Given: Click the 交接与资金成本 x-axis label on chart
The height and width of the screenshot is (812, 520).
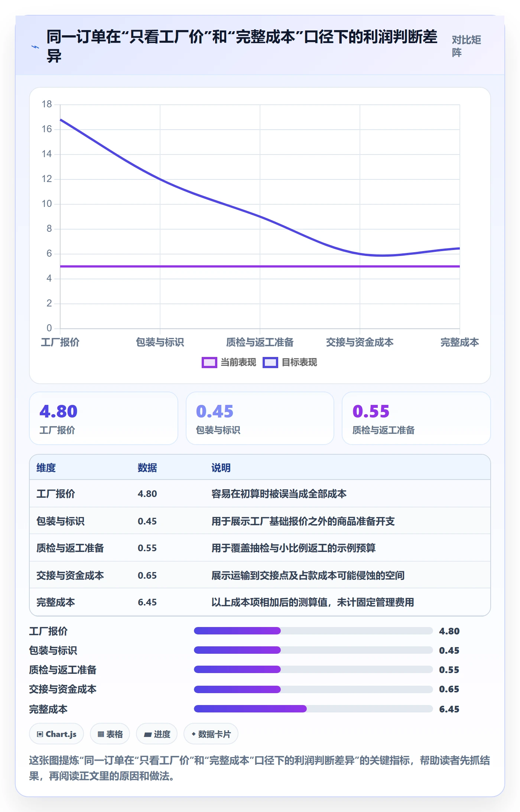Looking at the screenshot, I should (360, 342).
